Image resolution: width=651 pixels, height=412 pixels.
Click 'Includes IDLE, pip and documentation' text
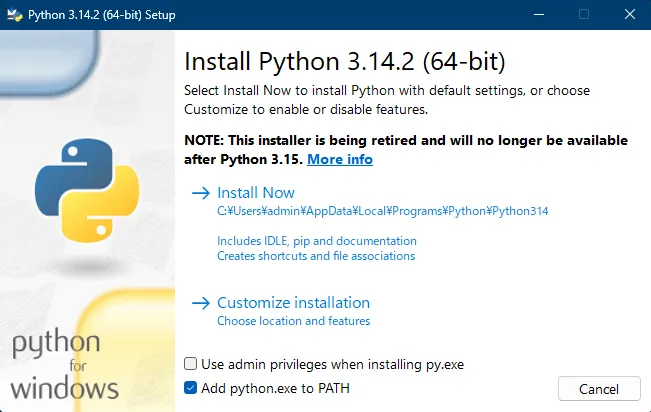pos(317,241)
